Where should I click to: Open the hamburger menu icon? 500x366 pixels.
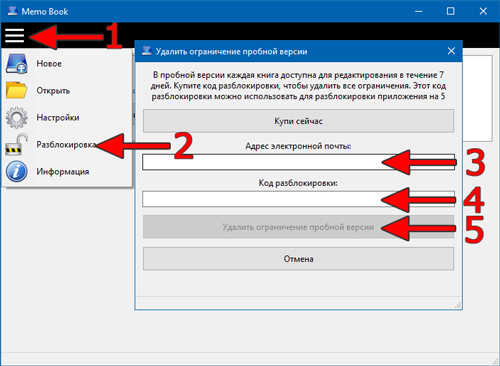click(15, 35)
